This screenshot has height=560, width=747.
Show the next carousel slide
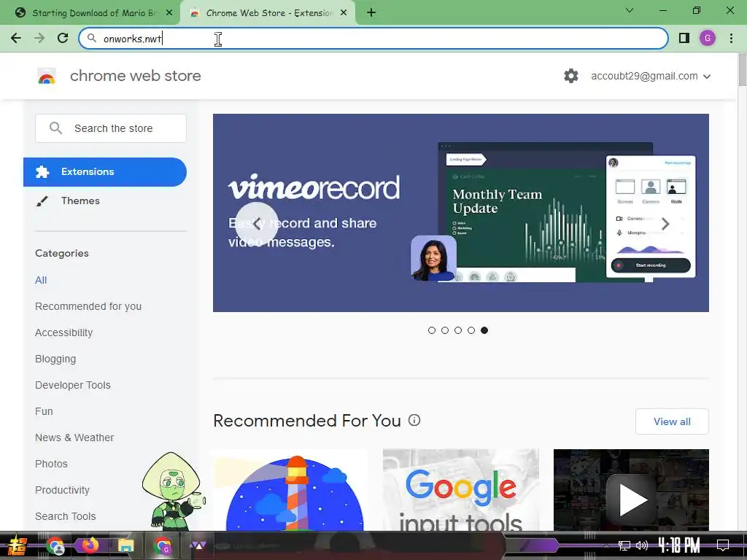(665, 223)
